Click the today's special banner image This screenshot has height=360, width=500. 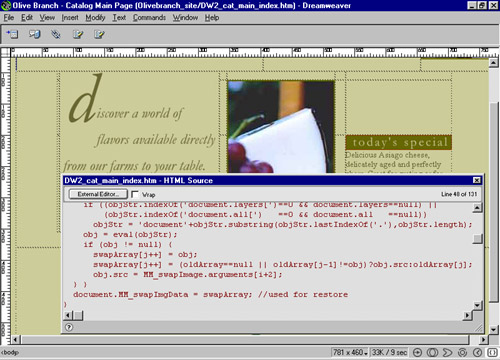(x=399, y=142)
